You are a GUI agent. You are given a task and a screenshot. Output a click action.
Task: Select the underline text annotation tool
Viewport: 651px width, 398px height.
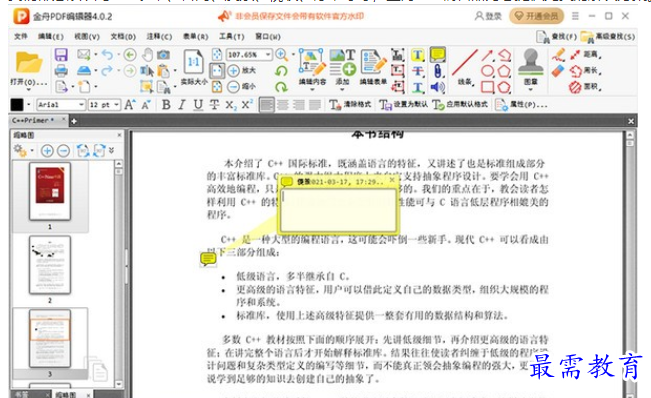(x=418, y=87)
